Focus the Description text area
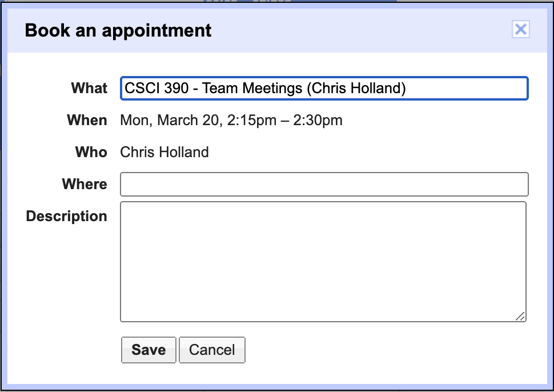This screenshot has height=392, width=554. [323, 261]
